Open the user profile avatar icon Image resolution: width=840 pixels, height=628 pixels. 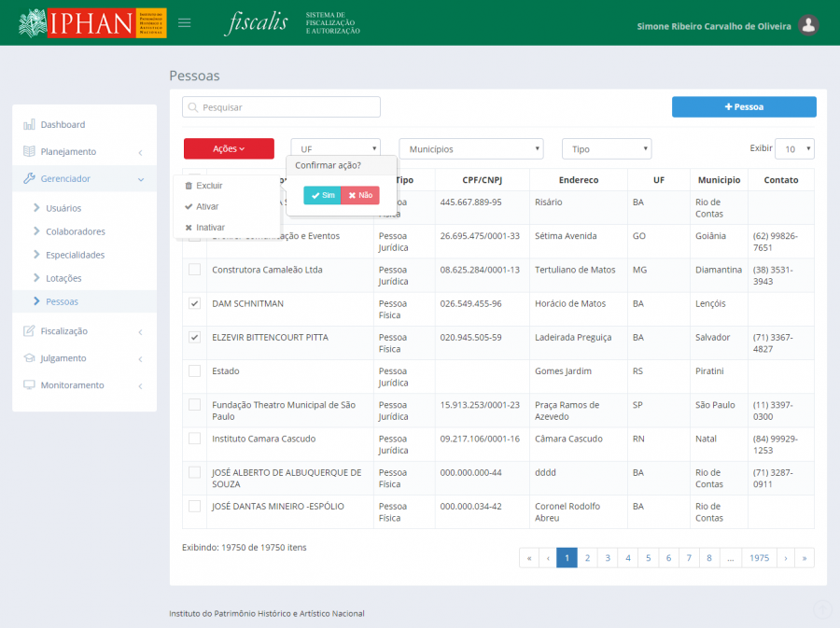[809, 26]
